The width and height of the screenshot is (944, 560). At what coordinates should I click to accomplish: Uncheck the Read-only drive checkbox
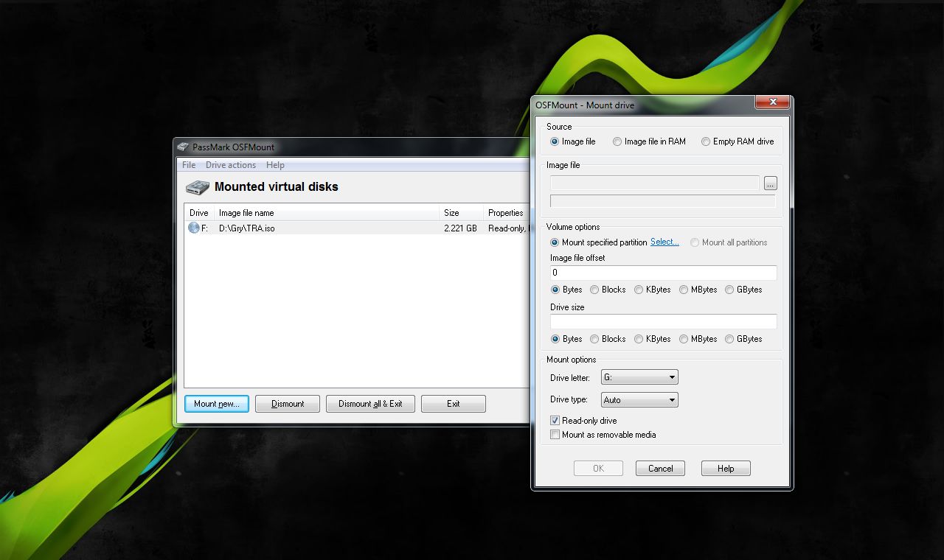pyautogui.click(x=555, y=421)
